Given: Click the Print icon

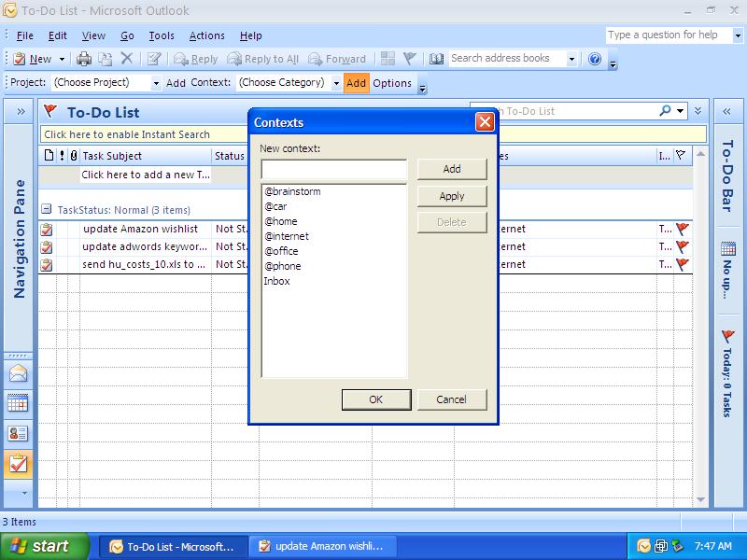Looking at the screenshot, I should (84, 59).
